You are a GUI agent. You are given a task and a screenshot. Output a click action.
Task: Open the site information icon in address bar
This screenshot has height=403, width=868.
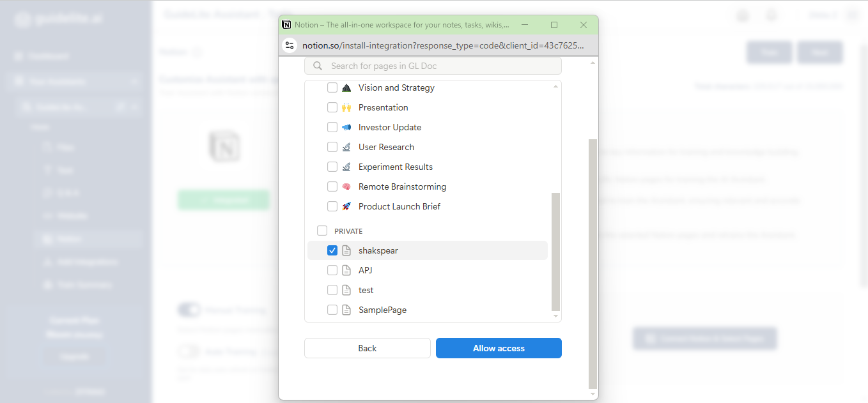(x=290, y=45)
